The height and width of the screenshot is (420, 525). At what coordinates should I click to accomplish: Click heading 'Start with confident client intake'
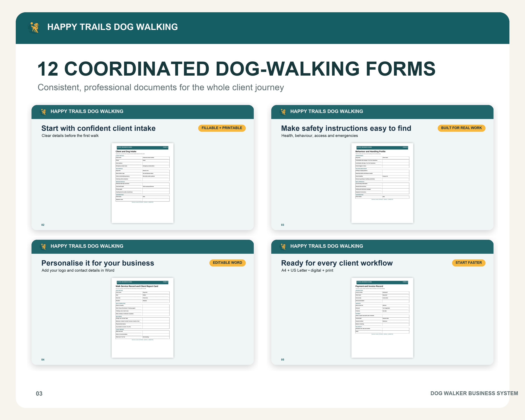coord(98,128)
